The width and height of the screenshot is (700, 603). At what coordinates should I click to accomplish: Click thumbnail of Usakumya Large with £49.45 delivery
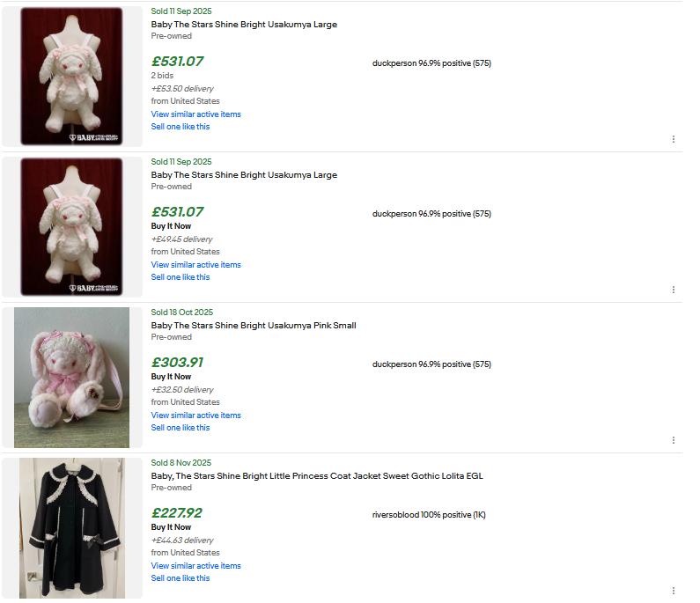71,227
